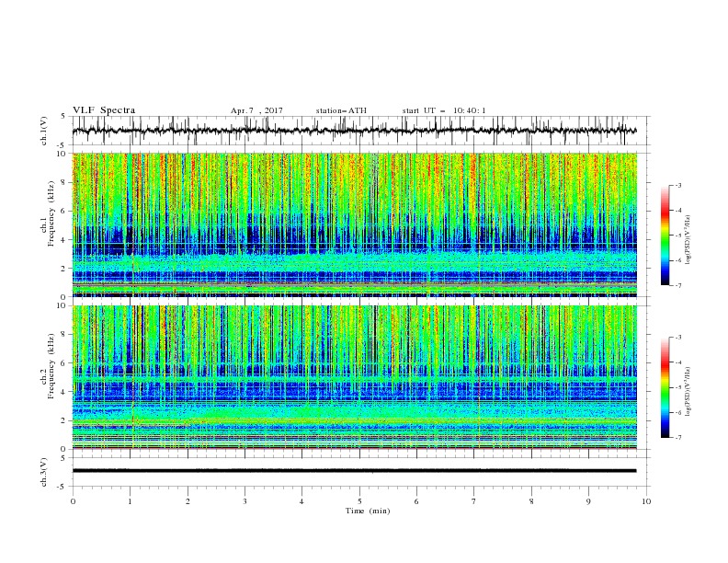The image size is (728, 563).
Task: Click time axis tick label "2"
Action: point(188,501)
